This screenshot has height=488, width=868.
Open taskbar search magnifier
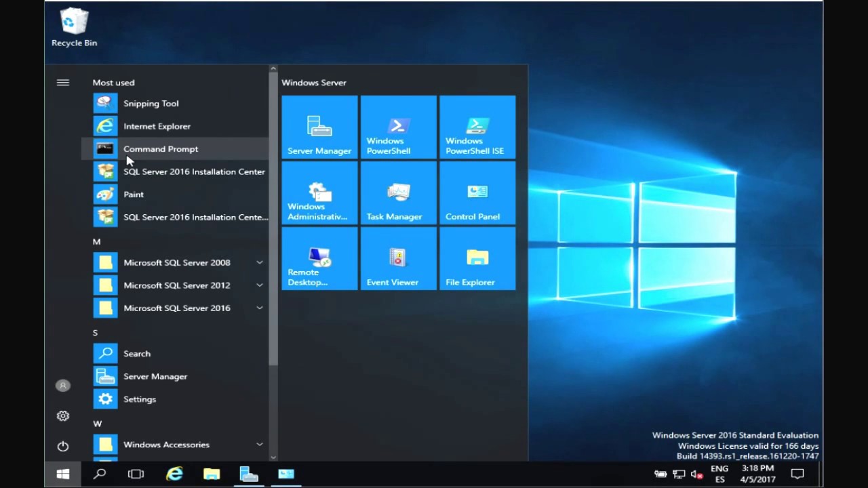click(100, 474)
